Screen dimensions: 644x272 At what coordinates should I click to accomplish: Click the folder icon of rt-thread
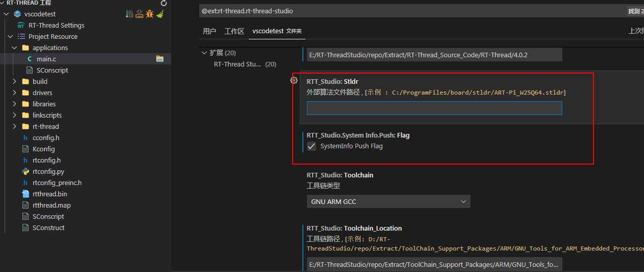tap(26, 127)
